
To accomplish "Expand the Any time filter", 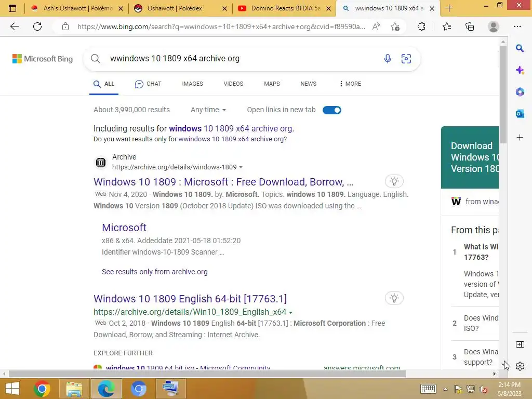I will tap(208, 110).
